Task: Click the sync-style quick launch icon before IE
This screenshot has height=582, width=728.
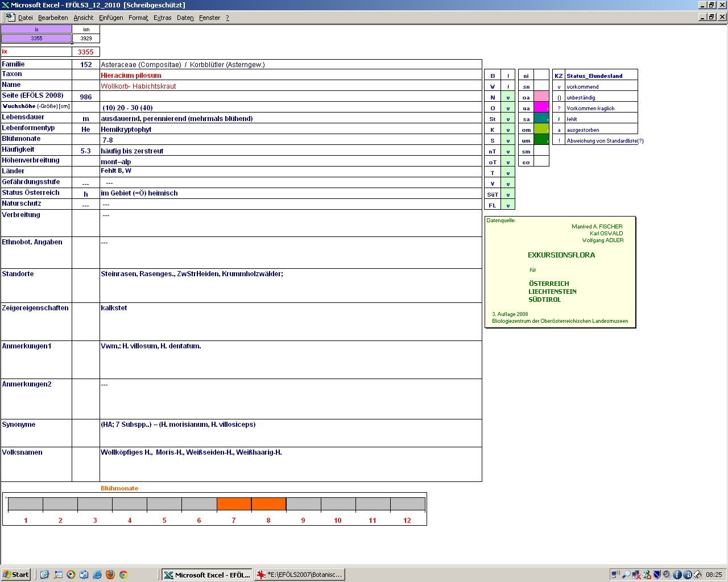Action: pos(84,575)
